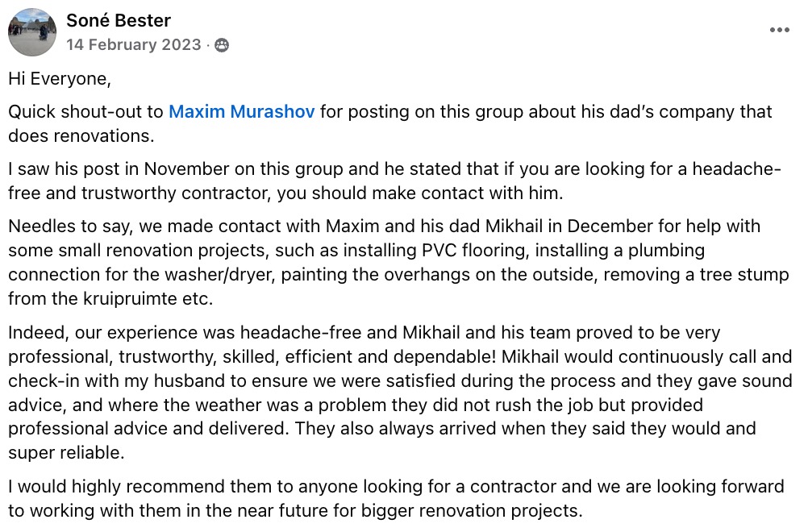Open the three-dot post options menu

pos(779,30)
